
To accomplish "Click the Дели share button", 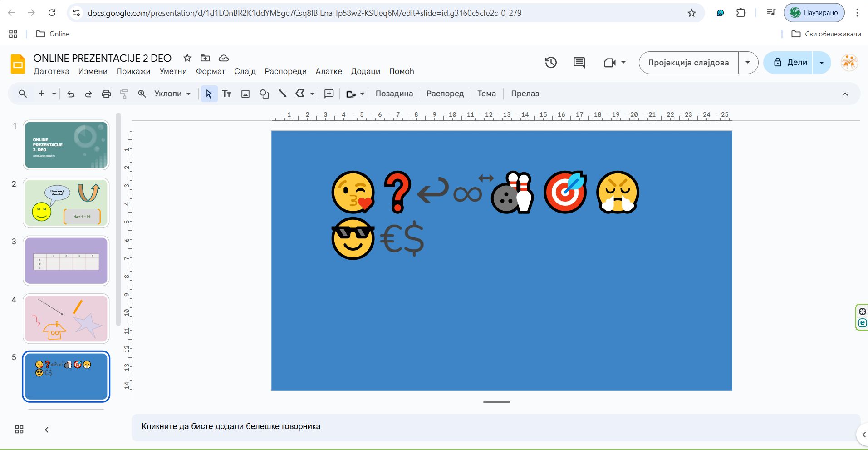I will point(790,63).
